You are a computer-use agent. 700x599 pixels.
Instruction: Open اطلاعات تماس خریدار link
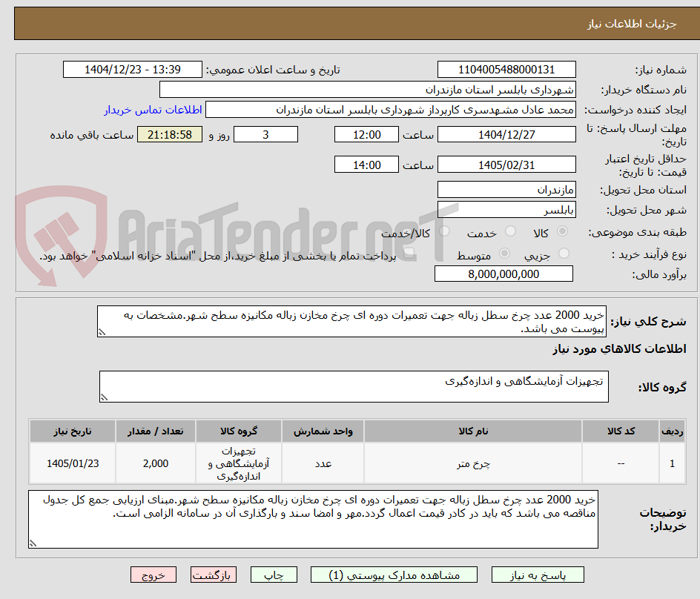tap(153, 110)
